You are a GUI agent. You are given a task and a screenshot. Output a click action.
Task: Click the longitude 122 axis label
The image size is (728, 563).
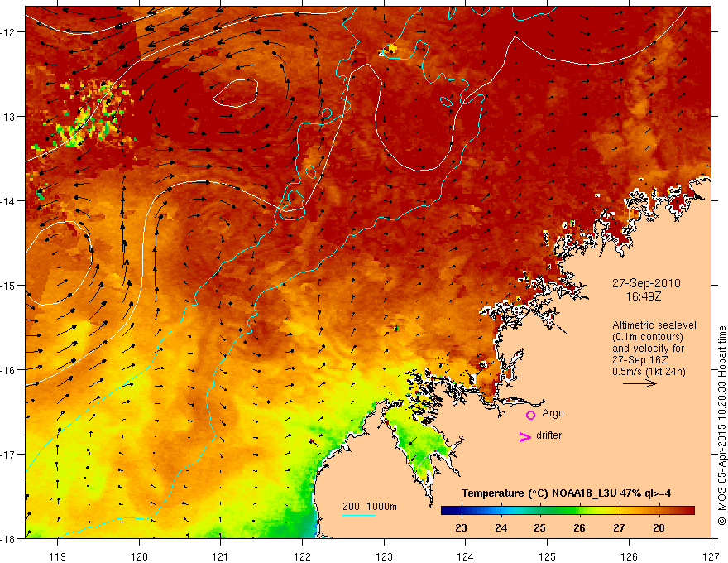pyautogui.click(x=302, y=556)
